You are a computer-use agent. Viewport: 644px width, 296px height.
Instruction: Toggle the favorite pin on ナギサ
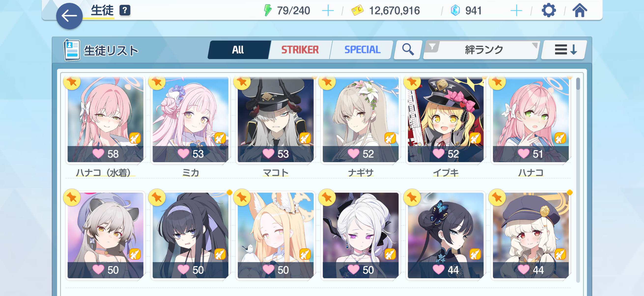coord(327,82)
